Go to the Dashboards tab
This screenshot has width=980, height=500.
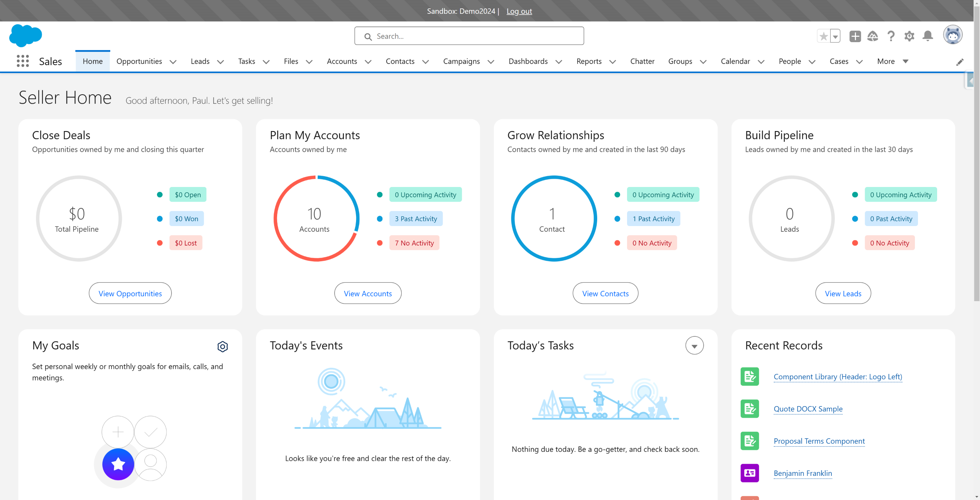click(x=528, y=61)
